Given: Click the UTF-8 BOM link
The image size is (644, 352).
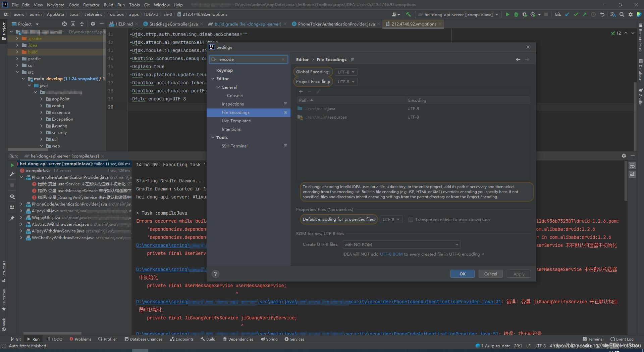Looking at the screenshot, I should (391, 254).
